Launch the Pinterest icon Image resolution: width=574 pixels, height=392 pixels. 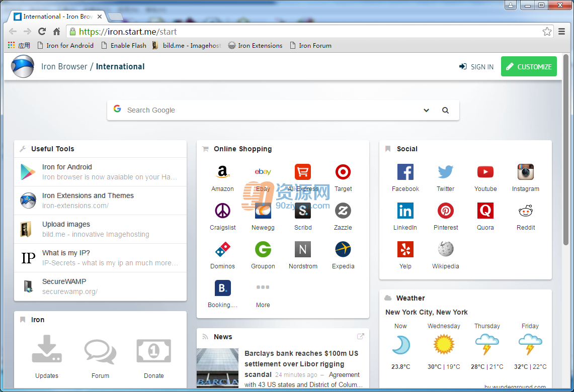[x=446, y=211]
